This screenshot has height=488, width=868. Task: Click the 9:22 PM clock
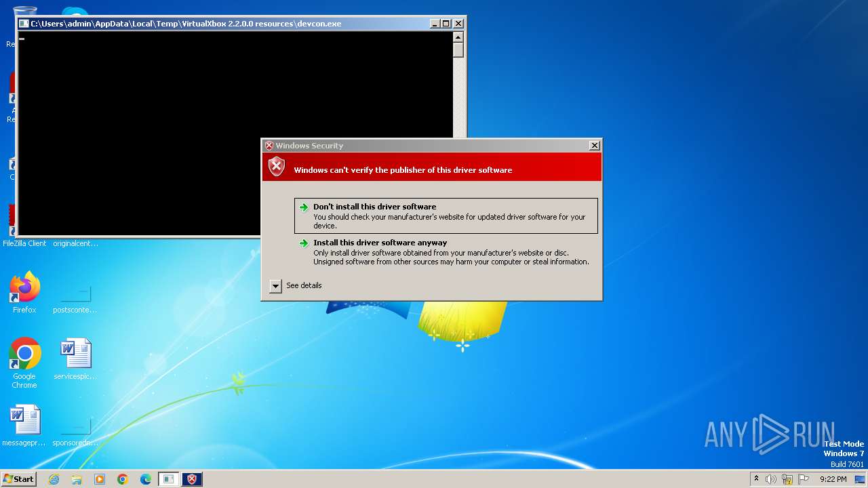833,479
